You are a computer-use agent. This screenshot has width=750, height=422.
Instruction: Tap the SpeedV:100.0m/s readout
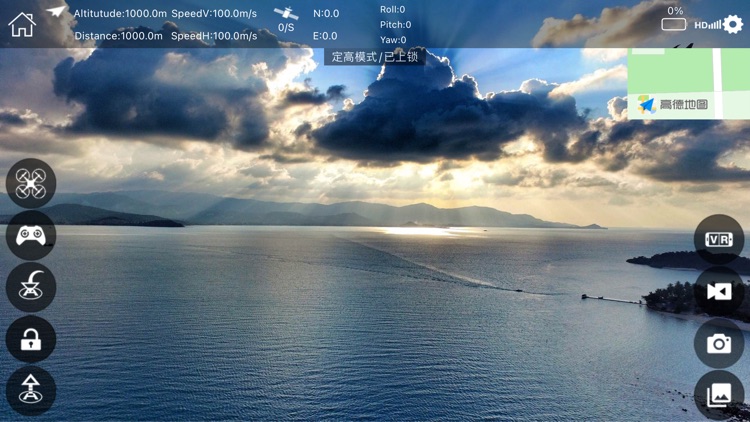point(214,13)
